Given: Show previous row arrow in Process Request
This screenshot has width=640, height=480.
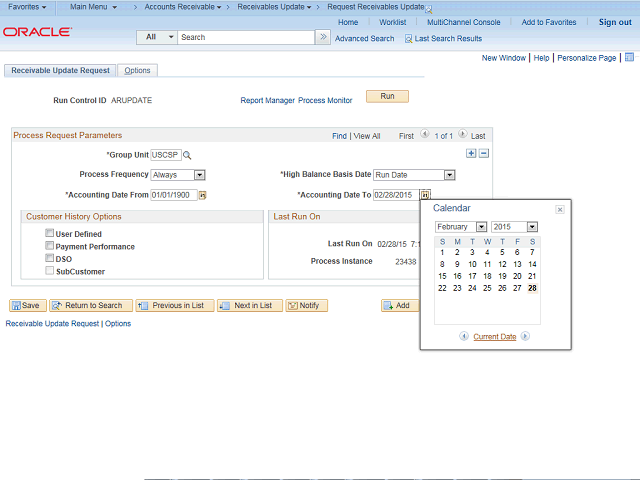Looking at the screenshot, I should pos(424,134).
